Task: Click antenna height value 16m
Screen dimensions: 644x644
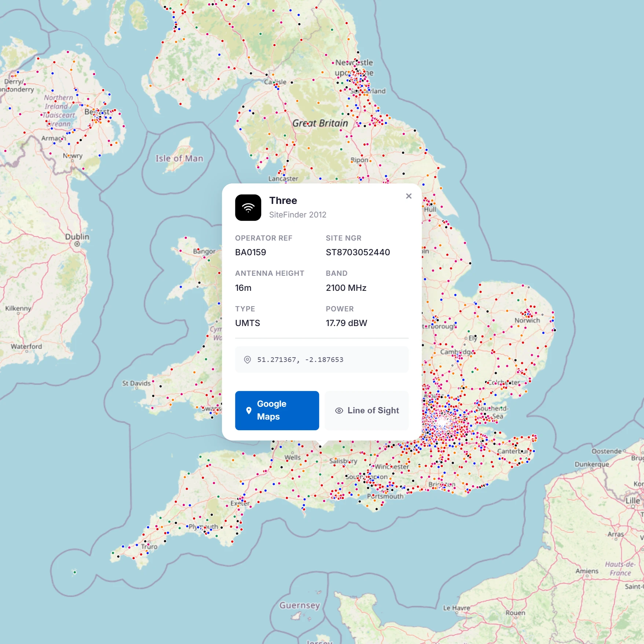Action: tap(243, 288)
